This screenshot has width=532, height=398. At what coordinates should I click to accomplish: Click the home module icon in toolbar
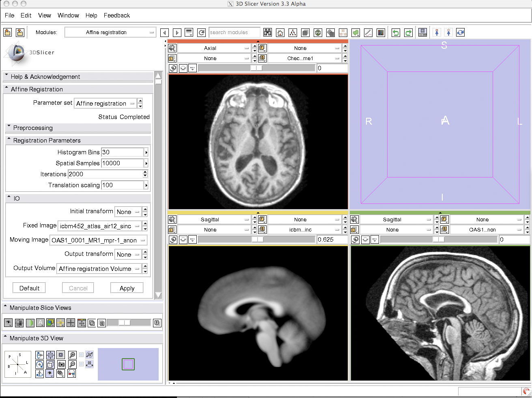280,32
